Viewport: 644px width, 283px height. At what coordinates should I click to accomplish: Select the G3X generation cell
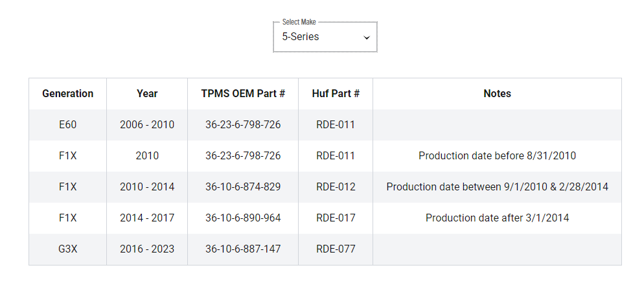pyautogui.click(x=68, y=249)
